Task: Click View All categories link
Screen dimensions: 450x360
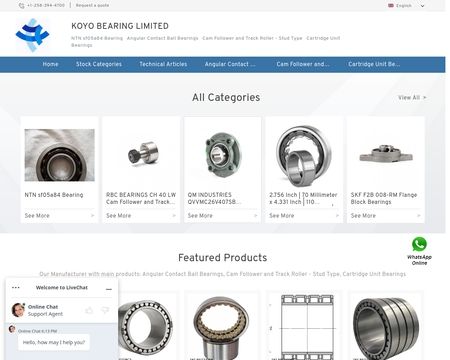Action: click(412, 98)
